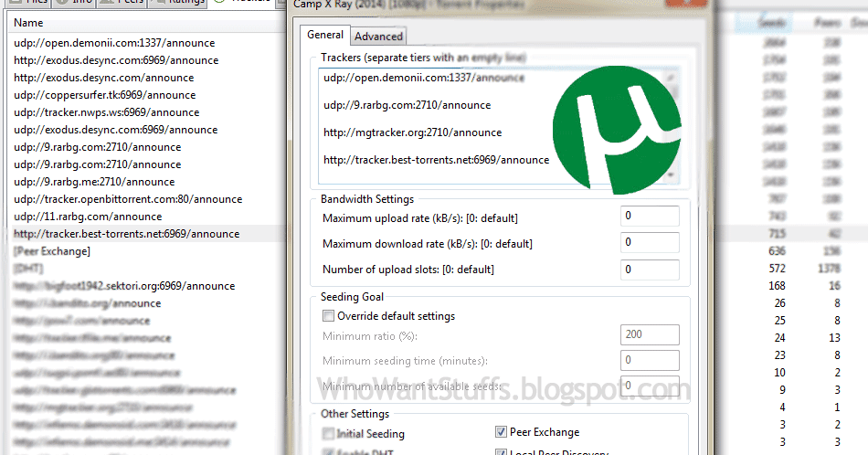Click peers value 1378
The width and height of the screenshot is (868, 455).
pyautogui.click(x=830, y=269)
